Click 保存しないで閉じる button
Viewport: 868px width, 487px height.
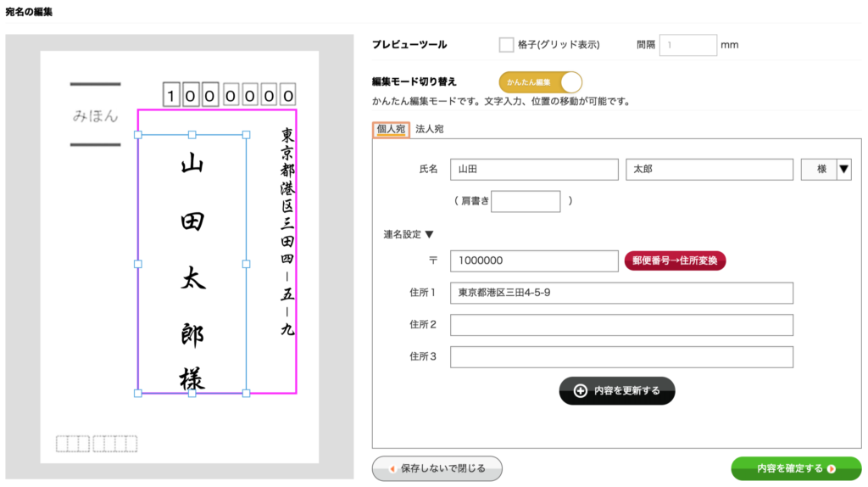437,468
